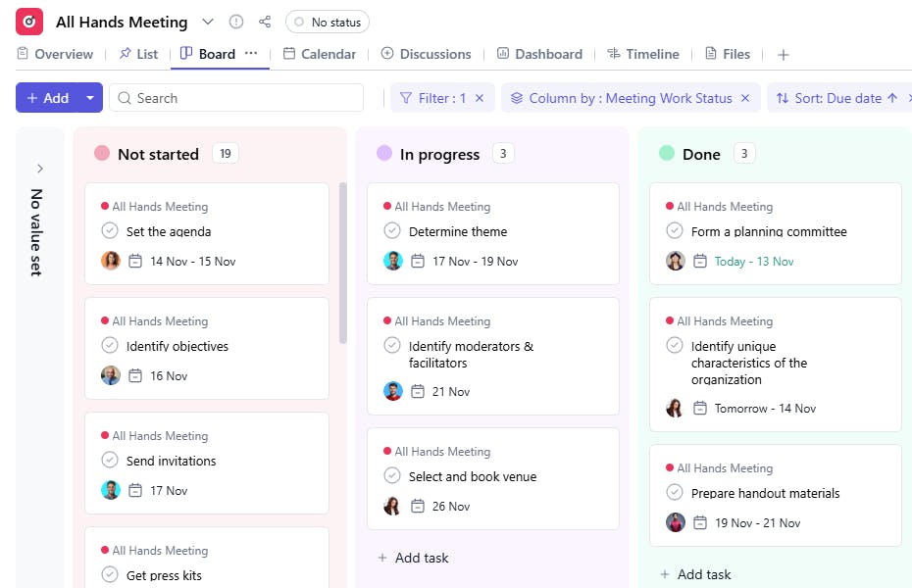Viewport: 912px width, 588px height.
Task: Click In progress purple status dot
Action: pos(383,154)
